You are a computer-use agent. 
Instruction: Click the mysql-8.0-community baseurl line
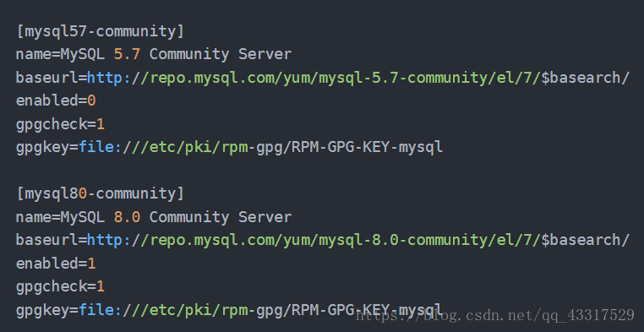(x=322, y=240)
